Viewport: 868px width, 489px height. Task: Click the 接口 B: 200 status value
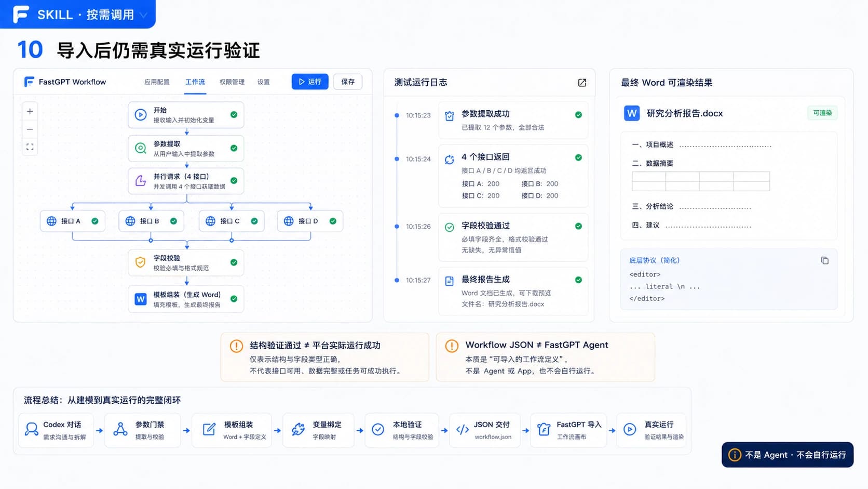[540, 184]
